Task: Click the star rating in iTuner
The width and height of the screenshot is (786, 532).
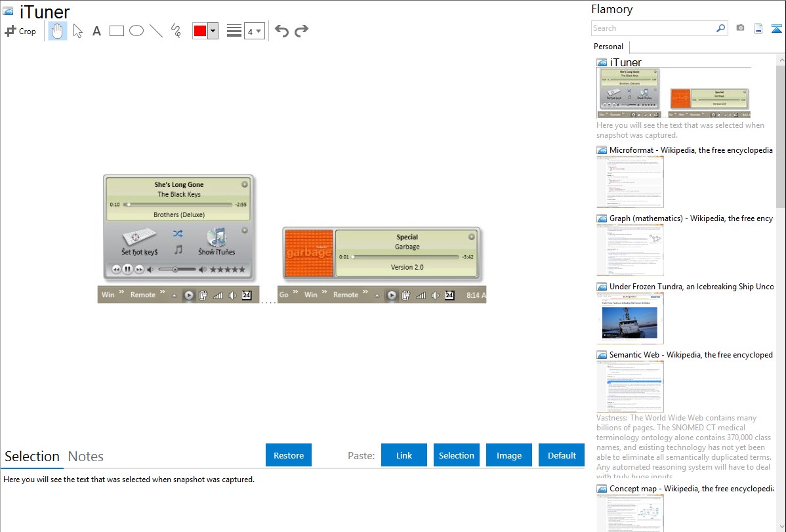Action: pos(228,270)
